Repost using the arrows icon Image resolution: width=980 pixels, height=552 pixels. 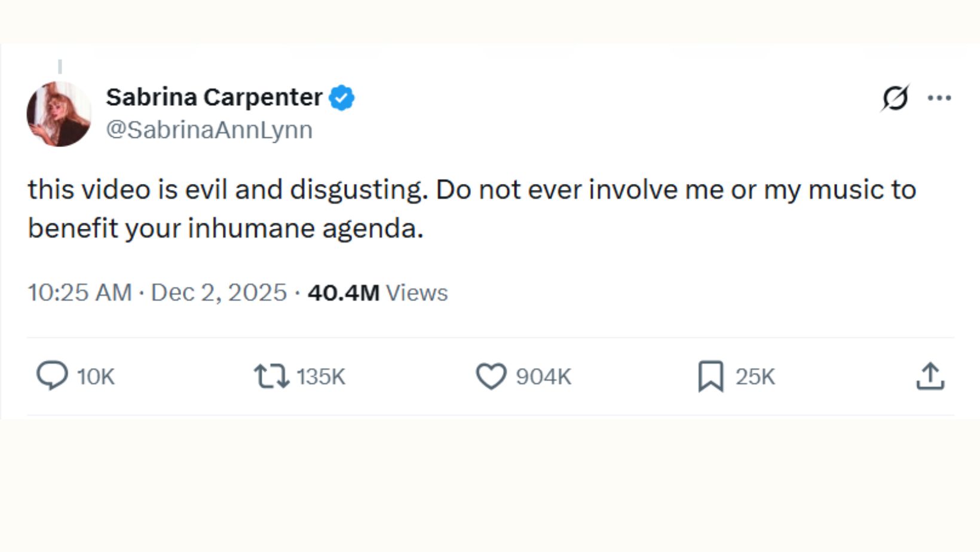click(271, 377)
